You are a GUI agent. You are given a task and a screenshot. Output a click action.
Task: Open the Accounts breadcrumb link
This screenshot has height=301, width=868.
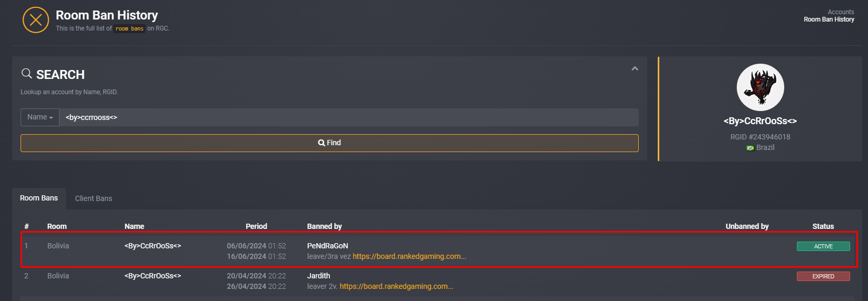coord(841,12)
